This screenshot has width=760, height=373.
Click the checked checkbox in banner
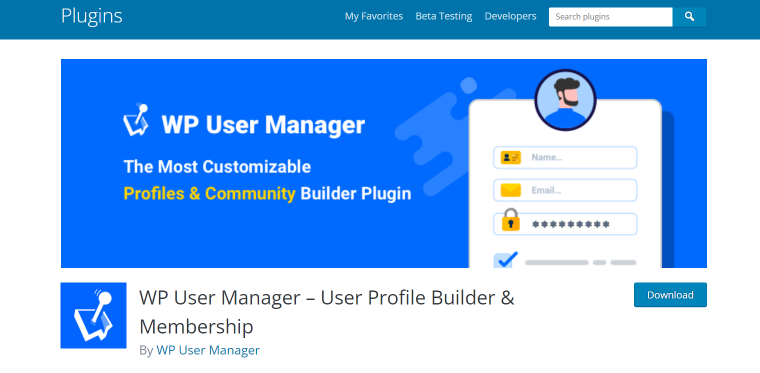[506, 260]
